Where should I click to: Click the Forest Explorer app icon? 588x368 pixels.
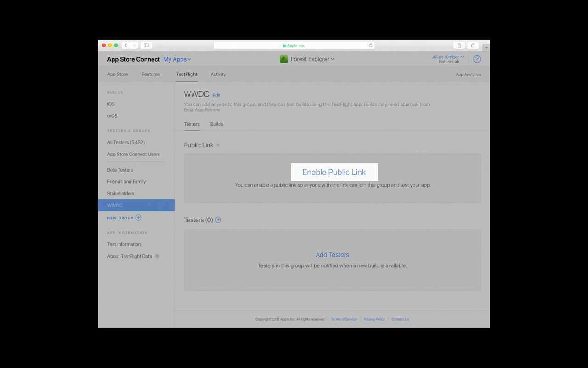click(284, 59)
